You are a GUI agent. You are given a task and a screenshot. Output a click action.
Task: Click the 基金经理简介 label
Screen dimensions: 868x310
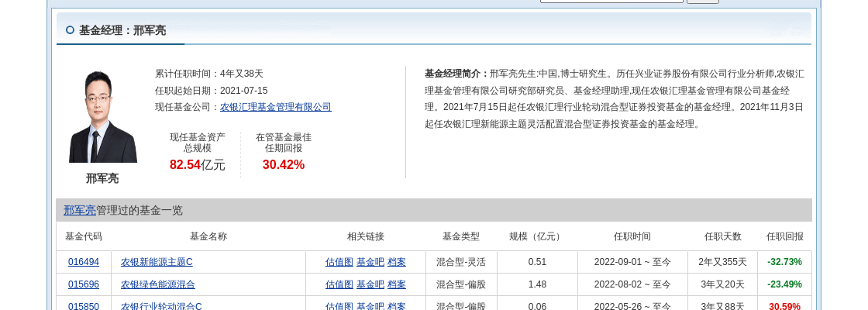coord(456,74)
